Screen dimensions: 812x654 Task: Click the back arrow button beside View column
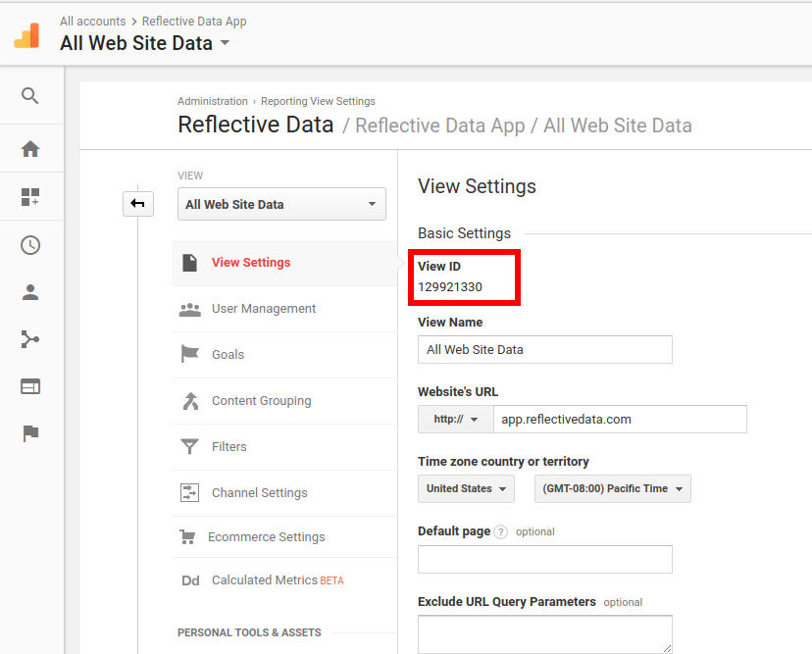138,204
